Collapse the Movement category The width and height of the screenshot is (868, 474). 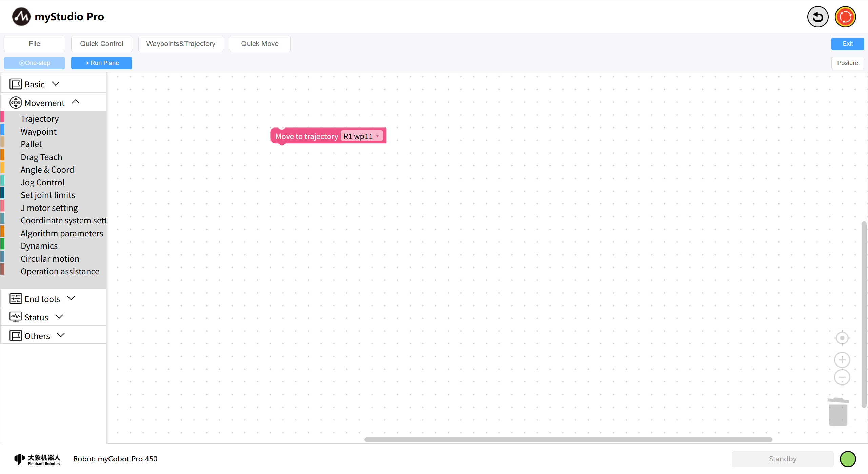point(76,102)
